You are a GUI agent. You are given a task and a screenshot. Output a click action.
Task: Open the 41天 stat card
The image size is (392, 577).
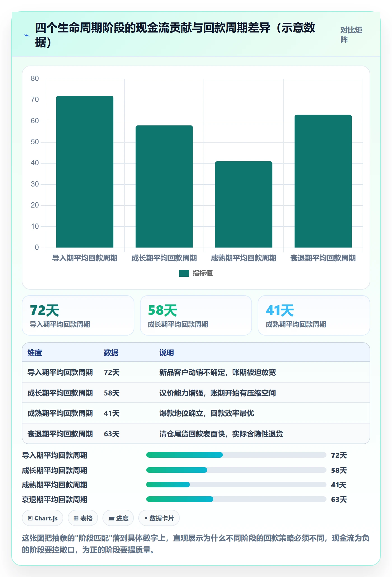pos(314,315)
